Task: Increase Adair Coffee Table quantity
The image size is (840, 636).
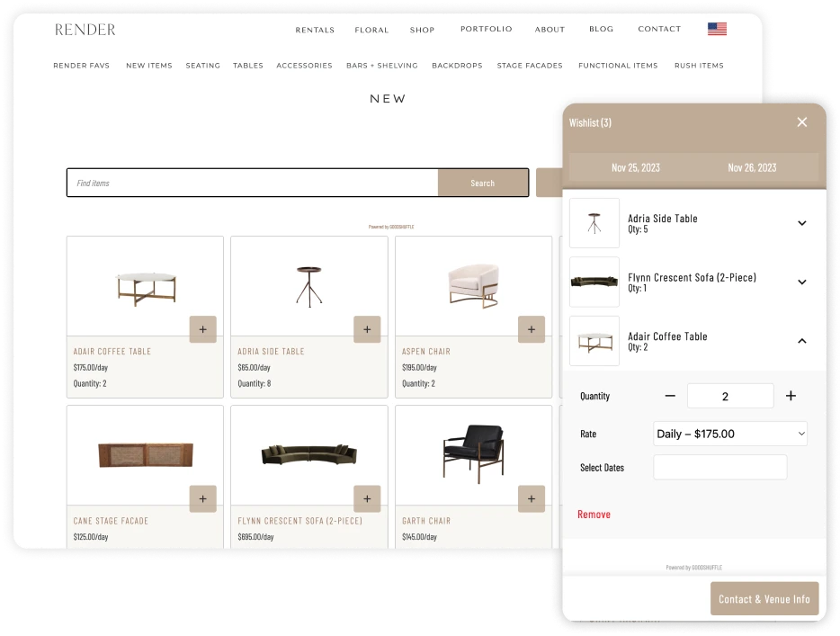Action: [x=791, y=396]
